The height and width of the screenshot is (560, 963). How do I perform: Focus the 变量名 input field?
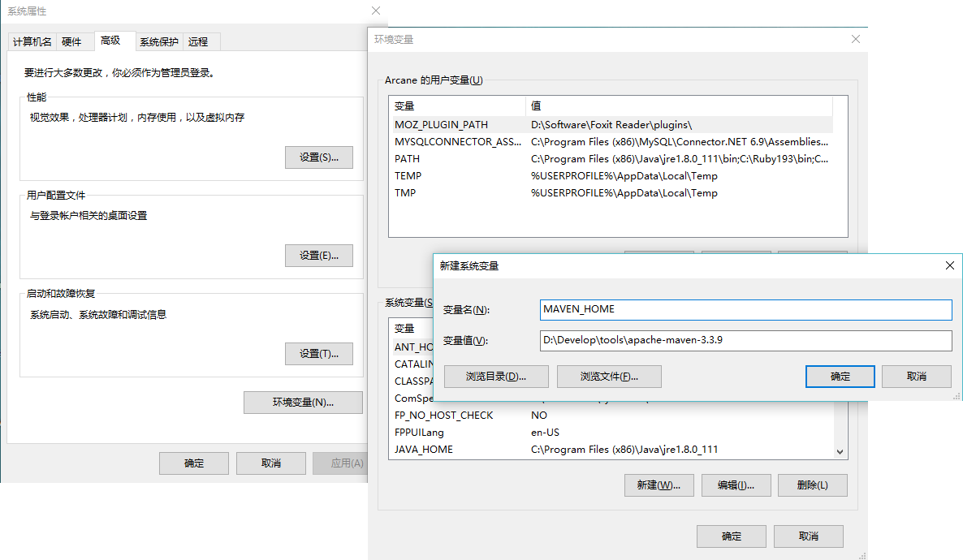click(745, 309)
